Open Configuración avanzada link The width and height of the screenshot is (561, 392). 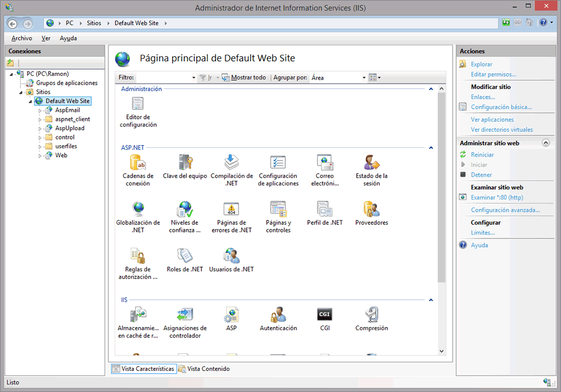(505, 210)
